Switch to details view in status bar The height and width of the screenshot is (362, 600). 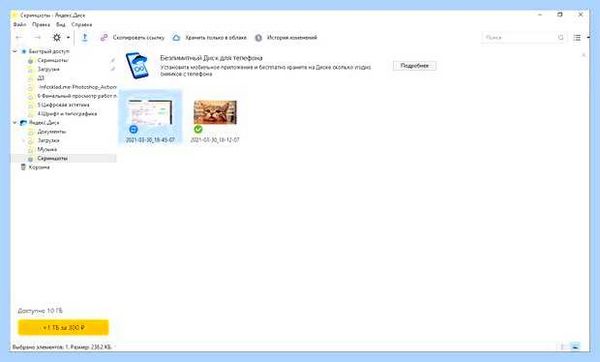(x=563, y=347)
